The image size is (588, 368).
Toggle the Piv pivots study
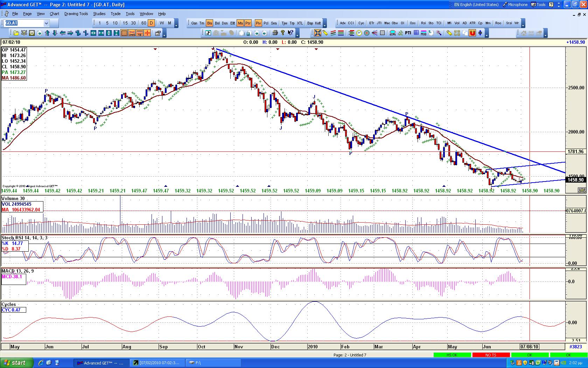click(x=258, y=23)
